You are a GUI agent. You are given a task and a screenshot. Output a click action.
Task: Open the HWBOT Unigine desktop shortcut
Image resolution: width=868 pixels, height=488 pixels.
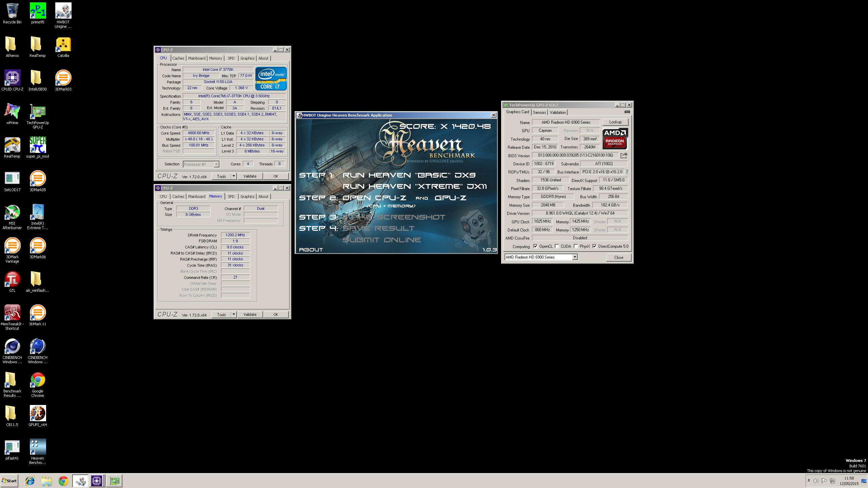click(x=63, y=16)
